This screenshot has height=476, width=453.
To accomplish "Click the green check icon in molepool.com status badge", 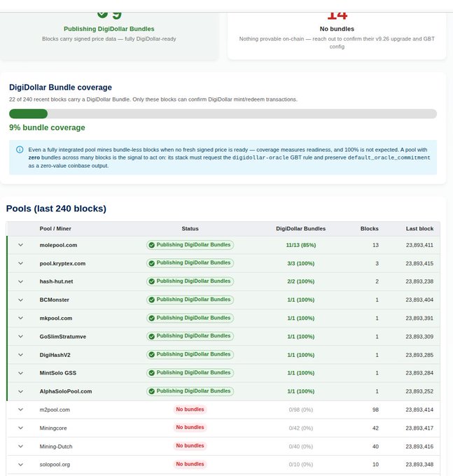I will click(x=152, y=245).
